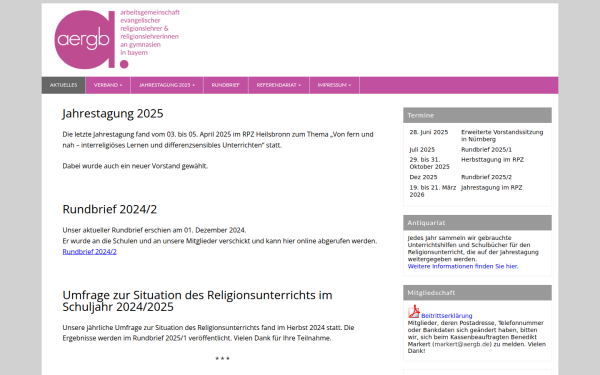Click the Termine sidebar header
The width and height of the screenshot is (600, 375).
click(477, 115)
